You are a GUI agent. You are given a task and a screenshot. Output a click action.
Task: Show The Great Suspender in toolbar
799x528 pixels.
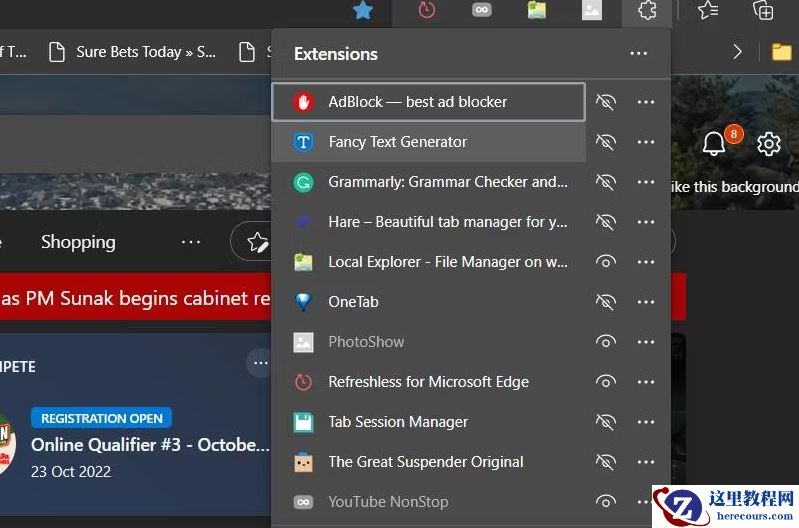[606, 462]
